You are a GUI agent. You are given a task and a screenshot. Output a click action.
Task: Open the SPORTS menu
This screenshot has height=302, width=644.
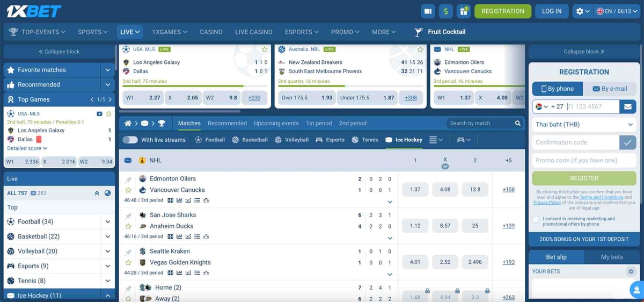click(92, 32)
